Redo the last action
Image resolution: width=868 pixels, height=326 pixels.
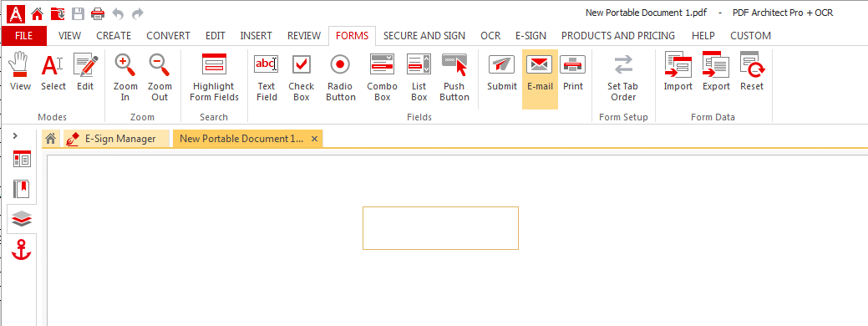(x=138, y=13)
